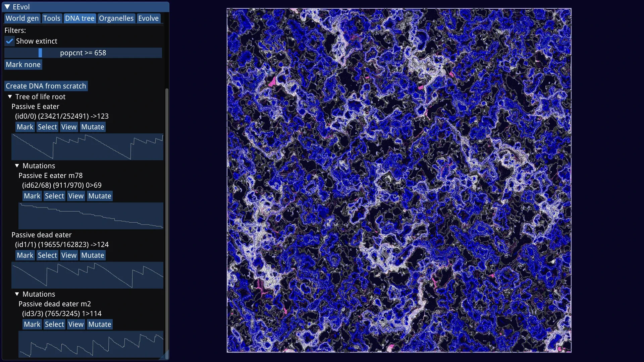This screenshot has width=644, height=362.
Task: Open the World gen tab
Action: click(x=22, y=18)
